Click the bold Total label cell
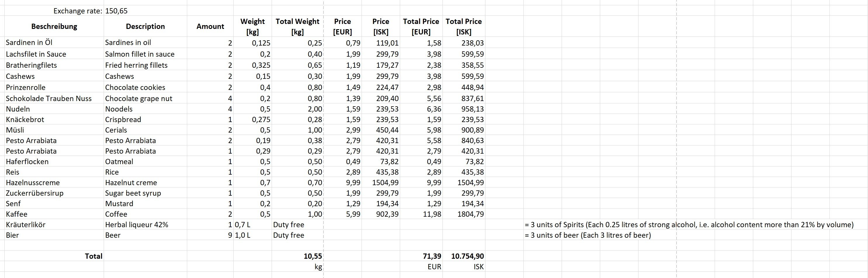868x278 pixels. click(54, 256)
